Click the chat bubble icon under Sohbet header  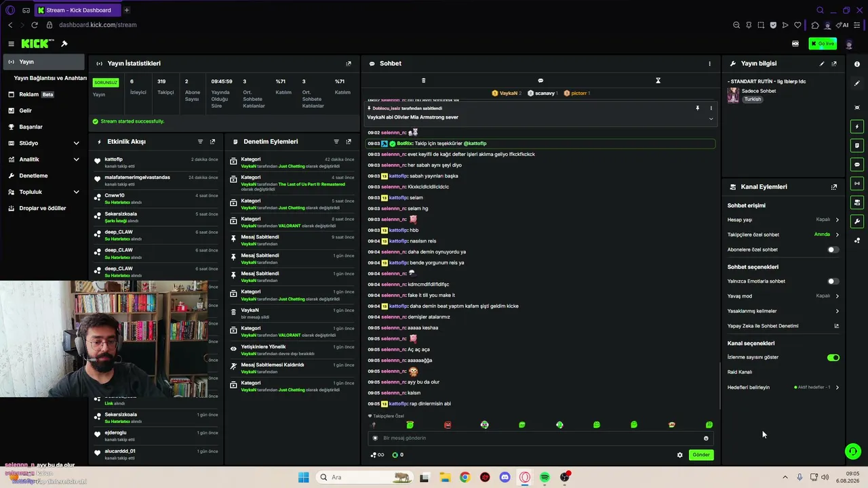click(x=540, y=81)
